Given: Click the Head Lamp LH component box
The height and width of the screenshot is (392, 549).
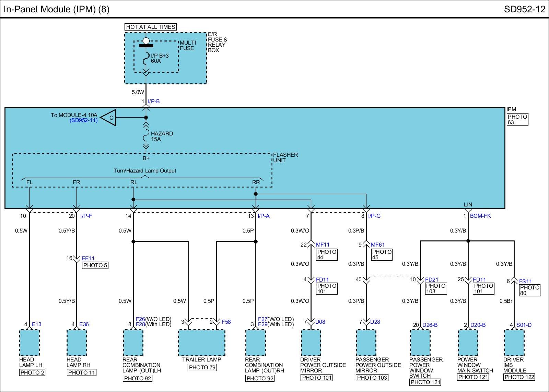Looking at the screenshot, I should point(30,343).
